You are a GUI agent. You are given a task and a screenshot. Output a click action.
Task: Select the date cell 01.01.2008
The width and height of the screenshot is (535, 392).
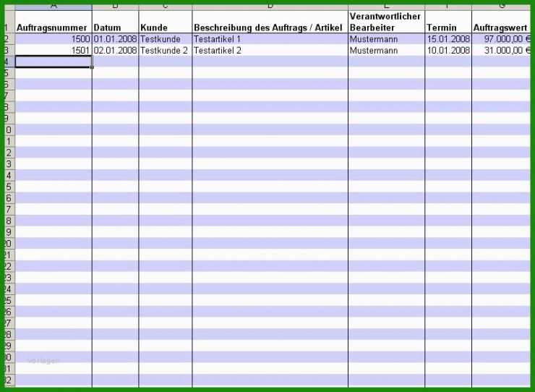pos(116,39)
